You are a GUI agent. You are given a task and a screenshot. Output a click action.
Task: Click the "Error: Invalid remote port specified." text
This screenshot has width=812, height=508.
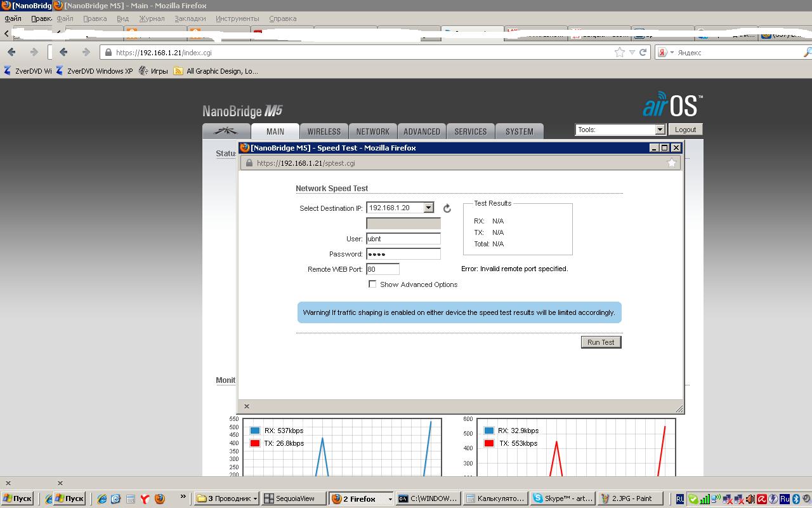pos(514,269)
